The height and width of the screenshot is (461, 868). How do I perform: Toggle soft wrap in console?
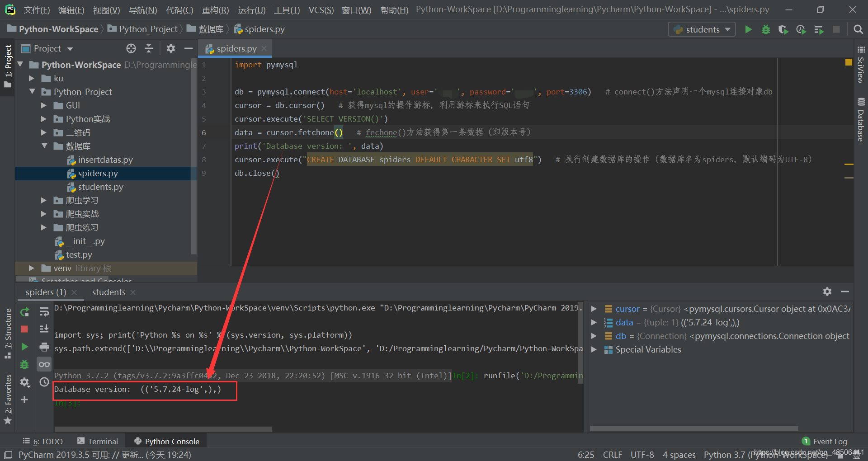44,312
